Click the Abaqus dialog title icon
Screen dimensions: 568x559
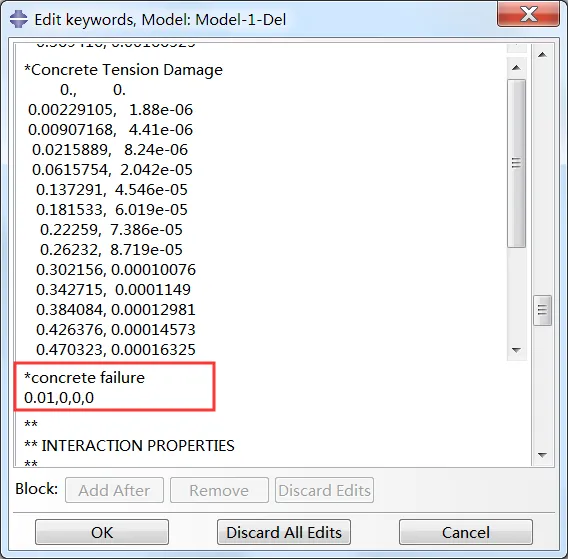(19, 19)
